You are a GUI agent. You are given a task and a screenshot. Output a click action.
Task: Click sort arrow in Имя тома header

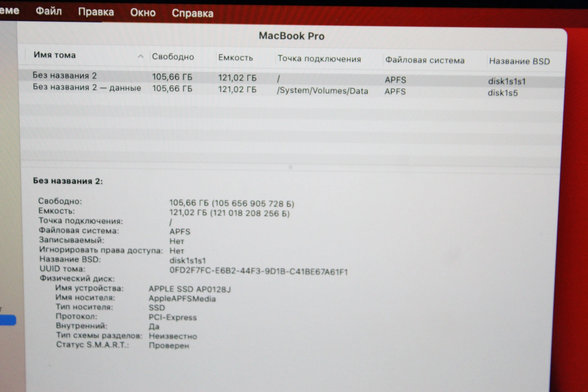[x=141, y=57]
